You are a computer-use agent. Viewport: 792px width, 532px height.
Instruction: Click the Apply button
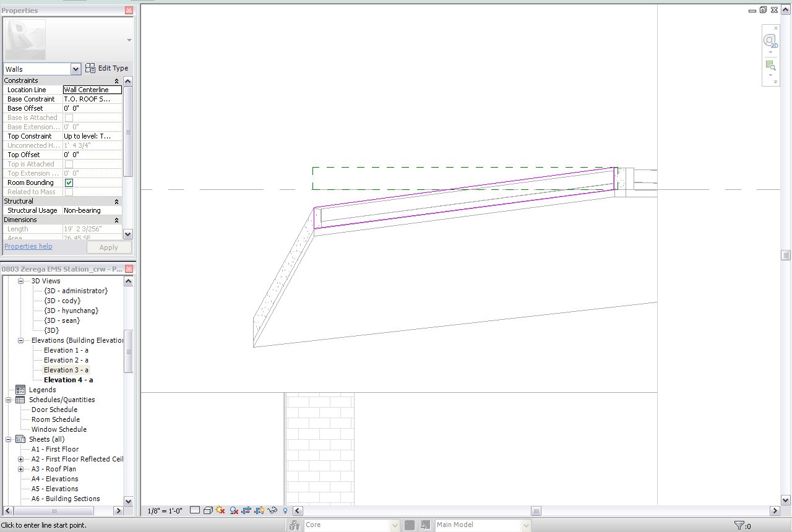[x=109, y=247]
